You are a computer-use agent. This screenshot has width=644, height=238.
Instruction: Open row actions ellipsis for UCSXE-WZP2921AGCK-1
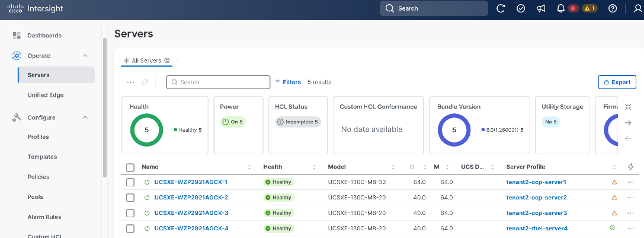(631, 182)
